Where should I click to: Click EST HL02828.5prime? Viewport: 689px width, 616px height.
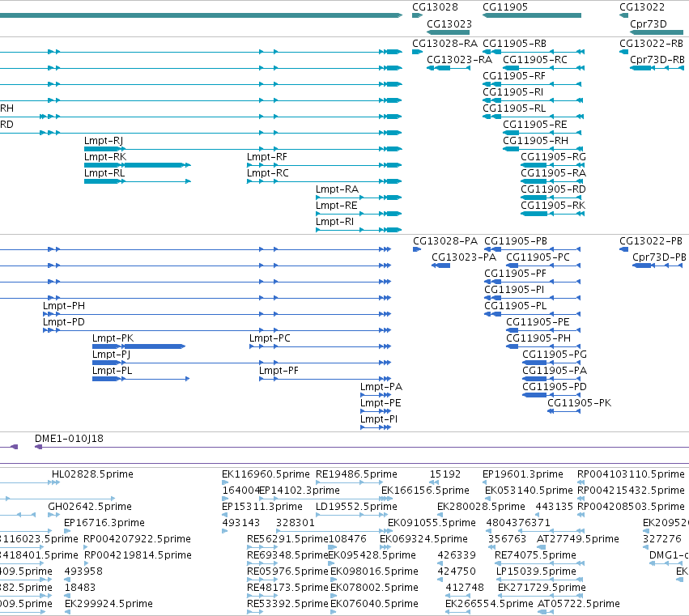[92, 474]
